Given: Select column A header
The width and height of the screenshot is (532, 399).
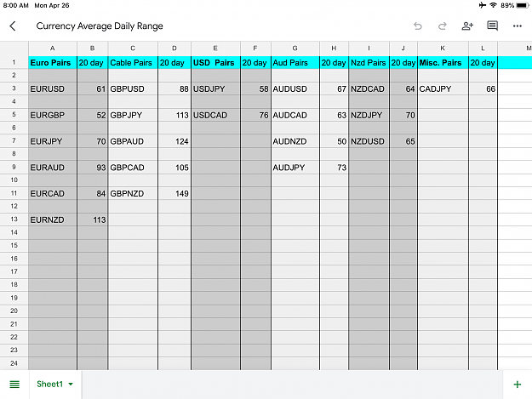Looking at the screenshot, I should (x=53, y=48).
